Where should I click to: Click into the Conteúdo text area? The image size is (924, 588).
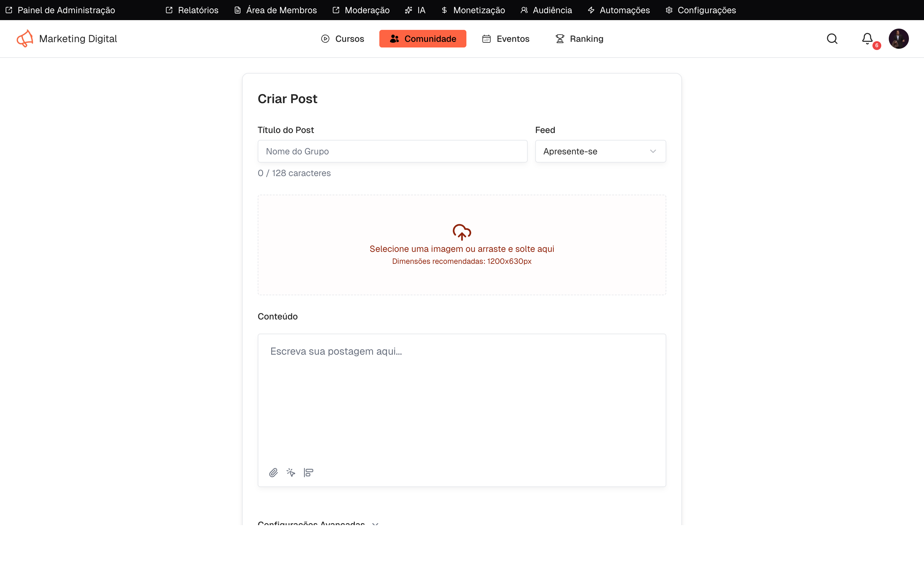pos(462,399)
